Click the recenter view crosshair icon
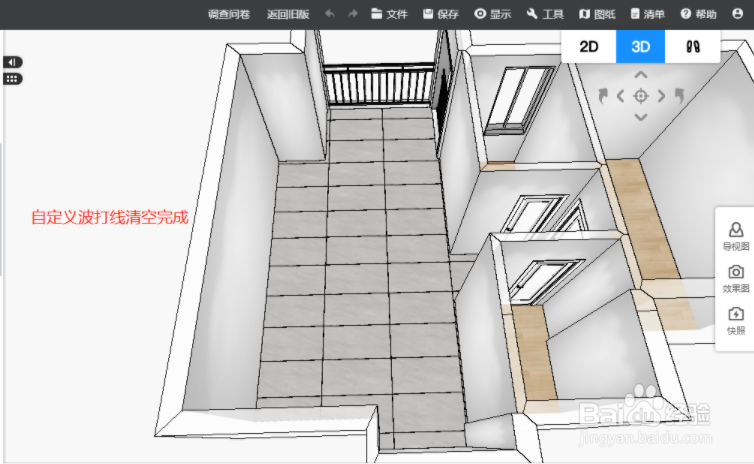The width and height of the screenshot is (754, 464). [641, 96]
